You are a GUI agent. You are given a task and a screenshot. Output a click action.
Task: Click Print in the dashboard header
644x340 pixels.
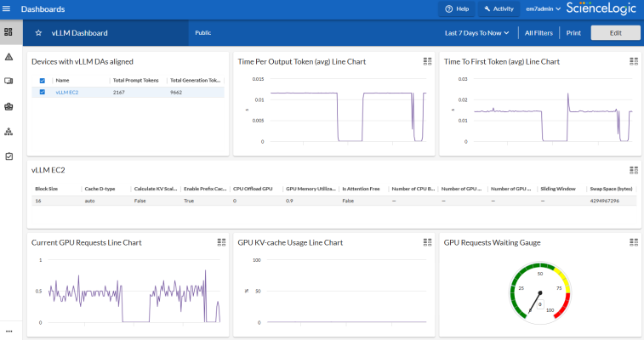point(573,33)
